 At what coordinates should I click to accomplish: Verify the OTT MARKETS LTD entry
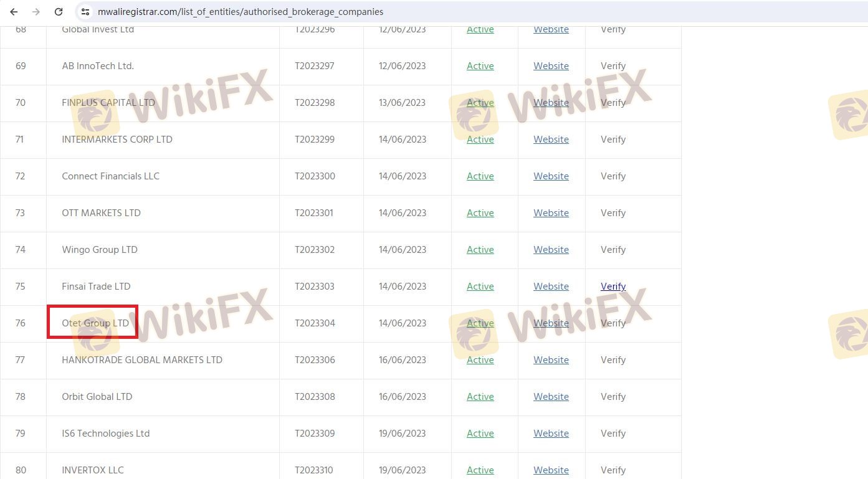point(613,213)
